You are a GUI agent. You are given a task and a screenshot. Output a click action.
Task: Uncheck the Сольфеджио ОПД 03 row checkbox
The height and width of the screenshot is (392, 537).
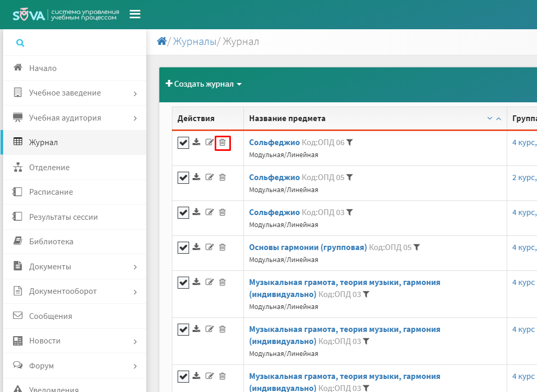(x=183, y=212)
